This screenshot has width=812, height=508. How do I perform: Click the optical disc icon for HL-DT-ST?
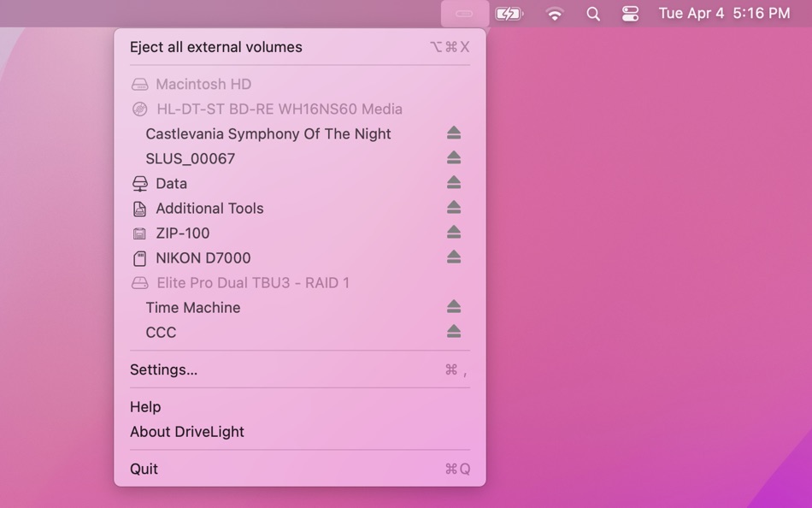pos(140,109)
